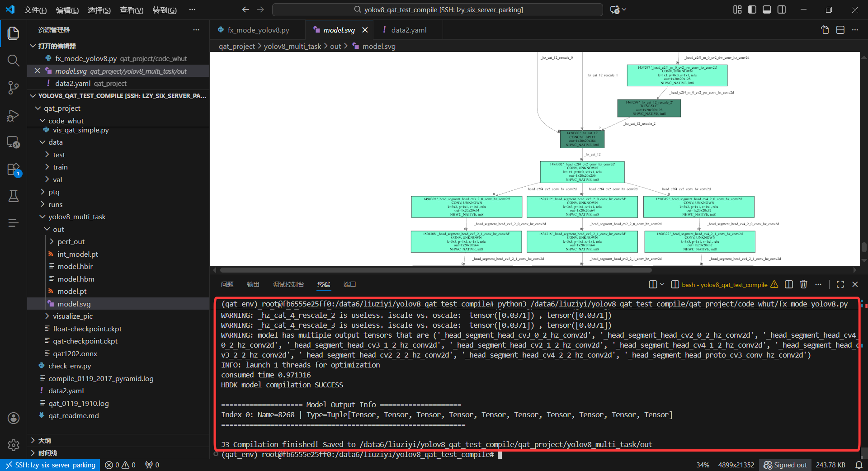Click the SSH remote status button
The image size is (868, 471).
[51, 465]
